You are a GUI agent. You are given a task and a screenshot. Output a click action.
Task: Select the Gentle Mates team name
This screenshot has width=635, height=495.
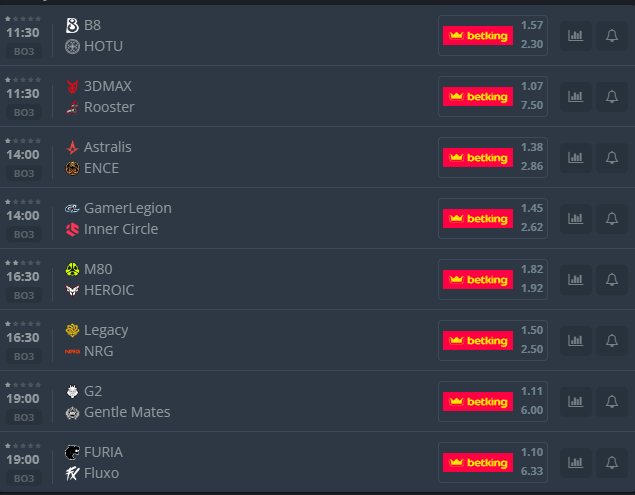[127, 412]
